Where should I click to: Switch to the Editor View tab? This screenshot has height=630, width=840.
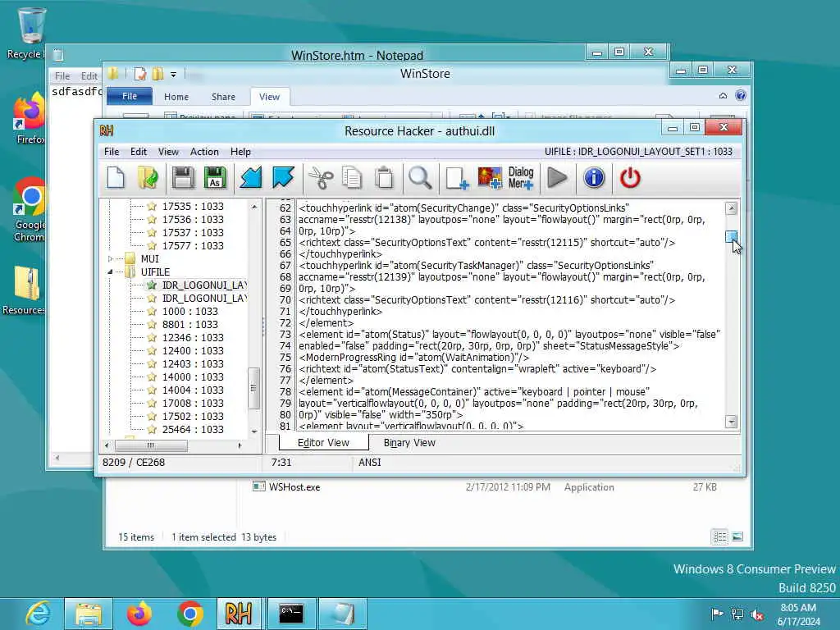point(323,442)
